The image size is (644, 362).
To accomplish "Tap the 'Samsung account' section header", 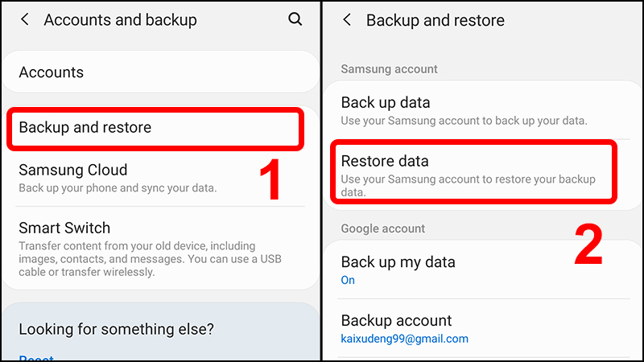I will click(389, 69).
